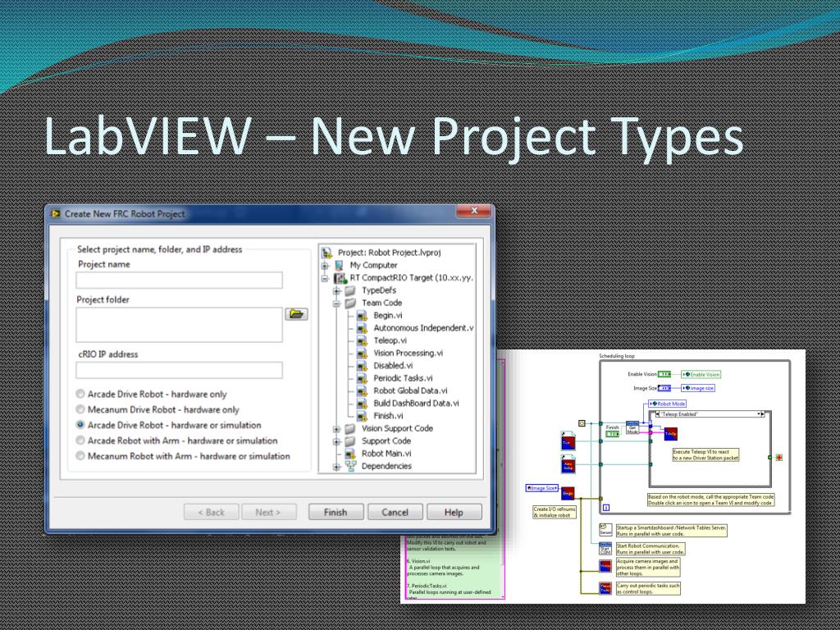Click the Disabled.vi file icon
Viewport: 840px width, 630px height.
coord(362,366)
